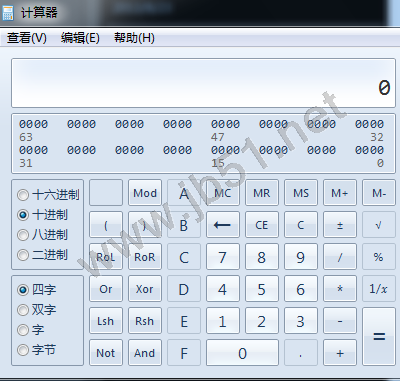Click the hex letter F key

tap(184, 353)
